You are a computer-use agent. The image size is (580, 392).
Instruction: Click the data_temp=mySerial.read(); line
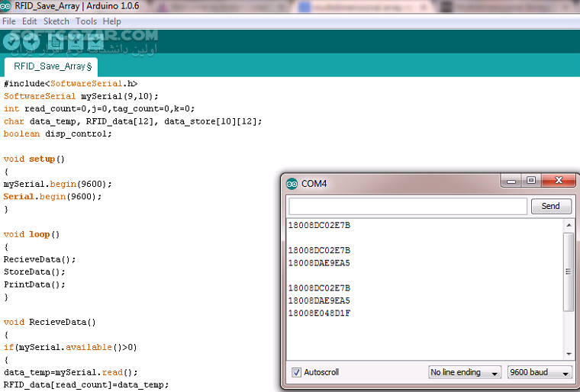(x=71, y=372)
